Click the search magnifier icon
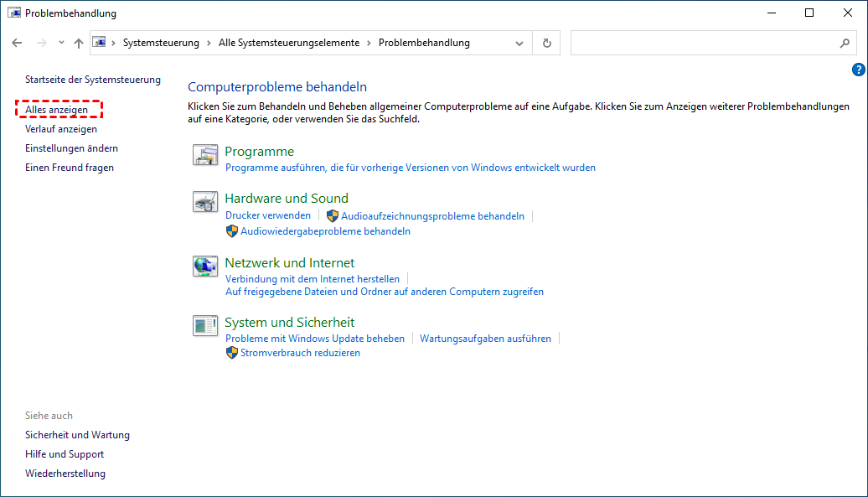The width and height of the screenshot is (868, 497). pos(845,43)
